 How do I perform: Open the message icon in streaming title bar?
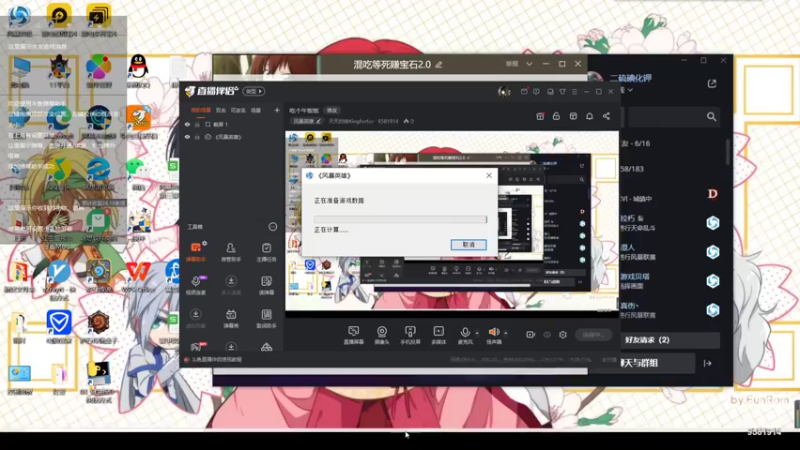point(536,92)
